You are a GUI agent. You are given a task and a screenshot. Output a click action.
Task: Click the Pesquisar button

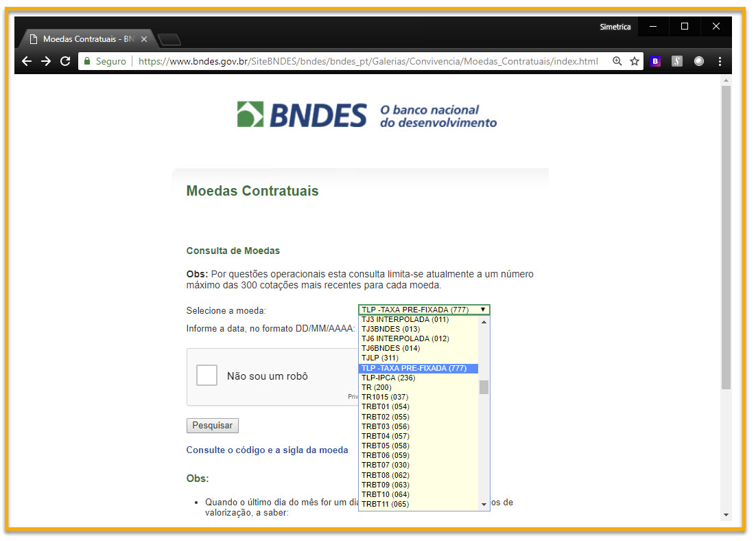pos(213,426)
